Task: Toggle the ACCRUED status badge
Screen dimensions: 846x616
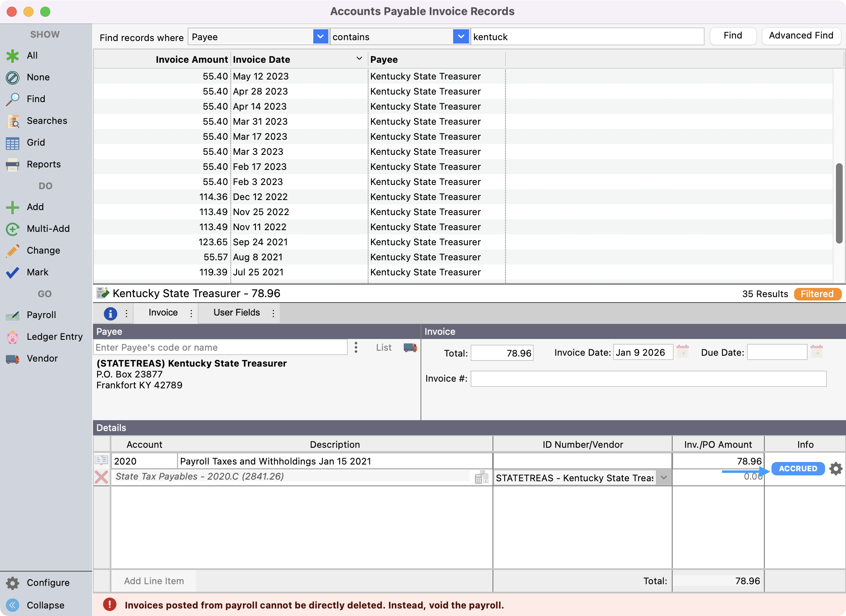Action: tap(798, 469)
